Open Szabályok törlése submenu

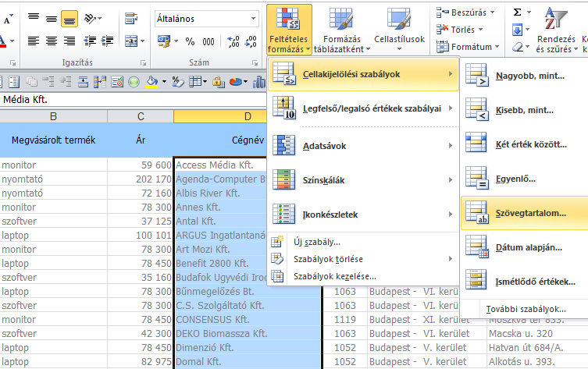pos(363,259)
